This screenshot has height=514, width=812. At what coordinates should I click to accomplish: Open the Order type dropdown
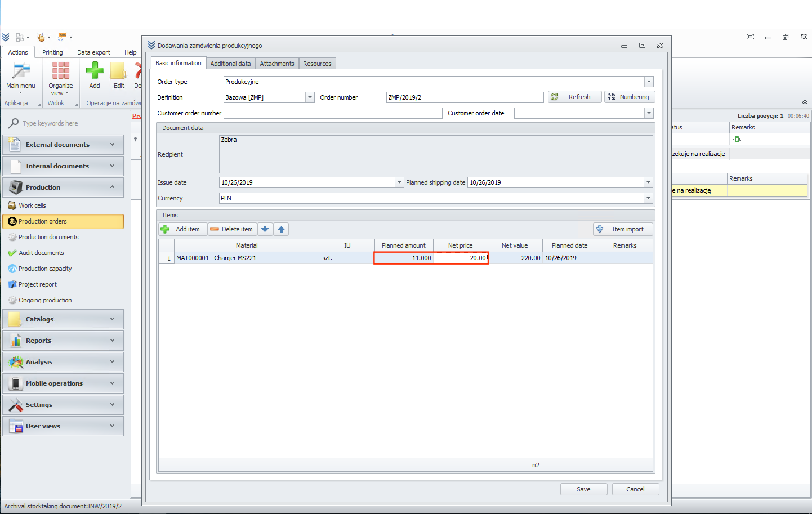click(x=649, y=82)
